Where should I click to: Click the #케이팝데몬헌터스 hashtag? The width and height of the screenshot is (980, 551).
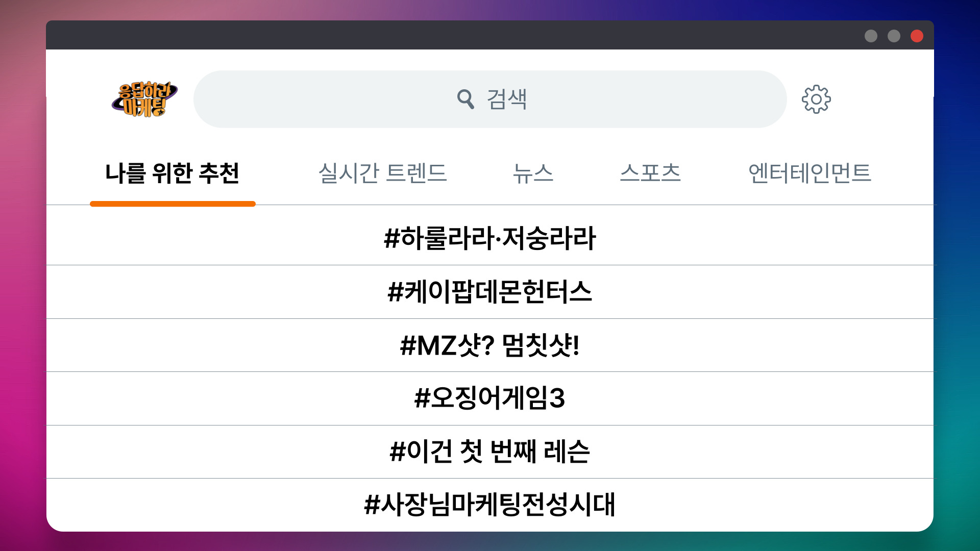(490, 291)
